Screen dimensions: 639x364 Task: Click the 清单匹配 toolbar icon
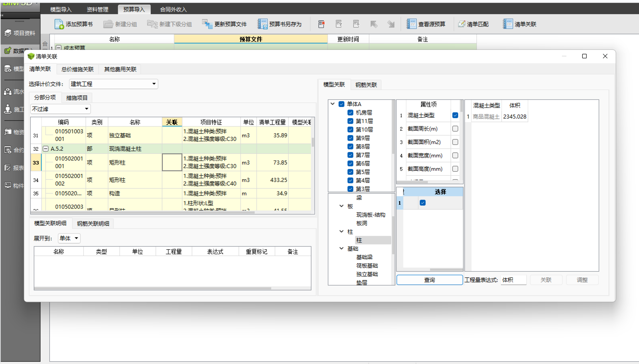[x=462, y=24]
